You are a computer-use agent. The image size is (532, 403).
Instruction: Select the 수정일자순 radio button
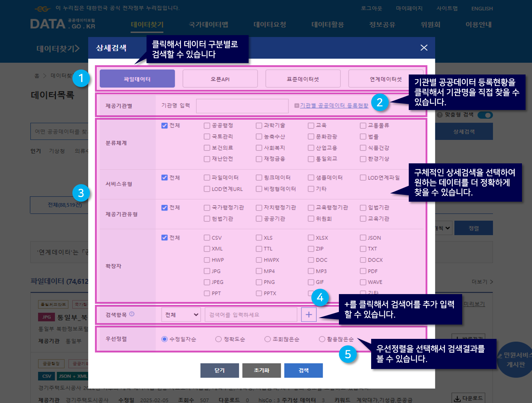pos(164,339)
